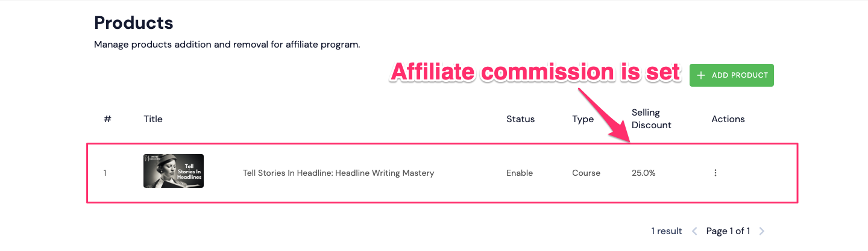The width and height of the screenshot is (868, 251).
Task: Go to the next page using the chevron
Action: [761, 231]
